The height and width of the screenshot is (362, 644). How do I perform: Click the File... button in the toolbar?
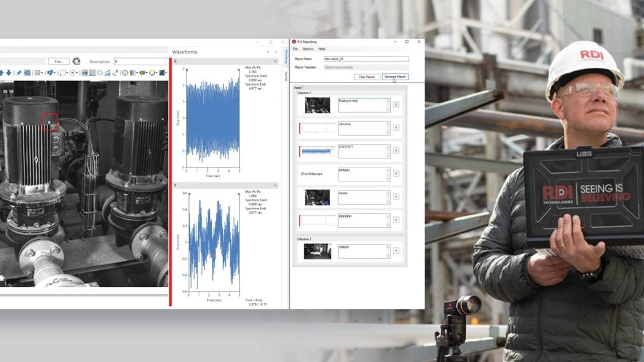pos(59,61)
